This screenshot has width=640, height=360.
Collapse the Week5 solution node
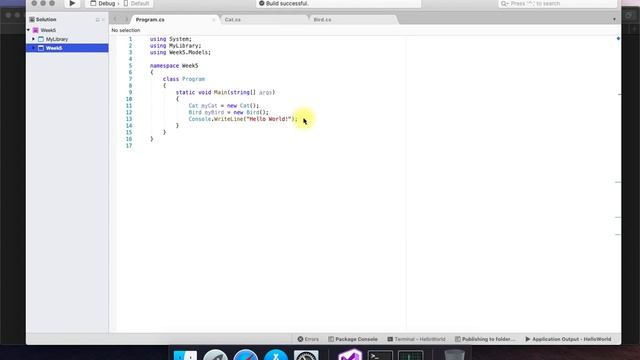29,30
